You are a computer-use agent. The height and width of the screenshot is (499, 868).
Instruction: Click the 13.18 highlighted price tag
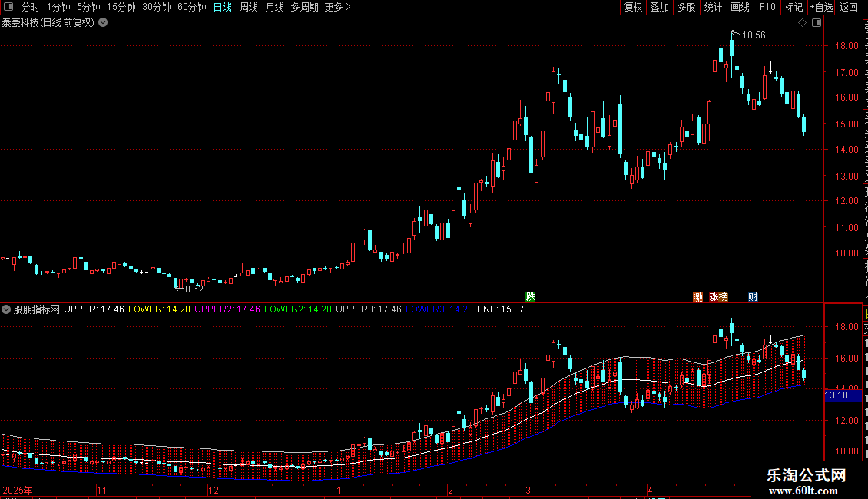pyautogui.click(x=843, y=395)
